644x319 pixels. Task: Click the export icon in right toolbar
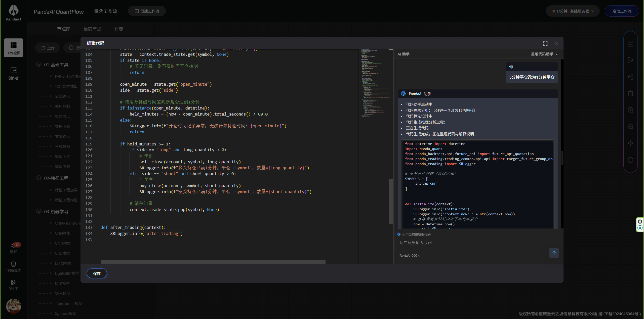tap(630, 60)
